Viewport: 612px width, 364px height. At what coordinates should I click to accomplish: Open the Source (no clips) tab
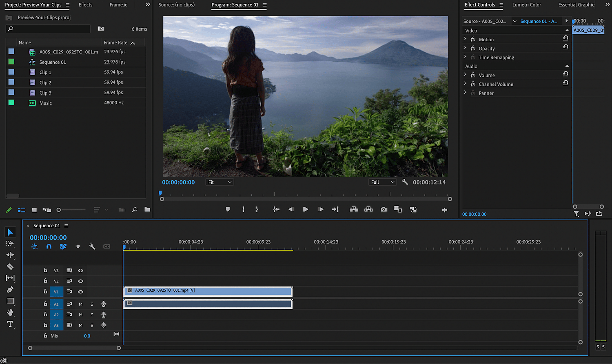coord(176,5)
